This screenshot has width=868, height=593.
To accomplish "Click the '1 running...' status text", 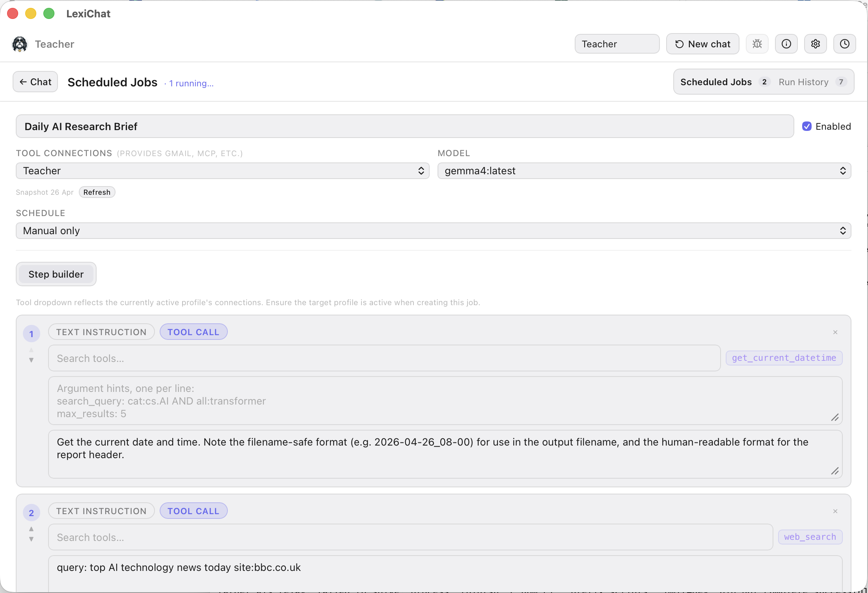I will pyautogui.click(x=191, y=84).
